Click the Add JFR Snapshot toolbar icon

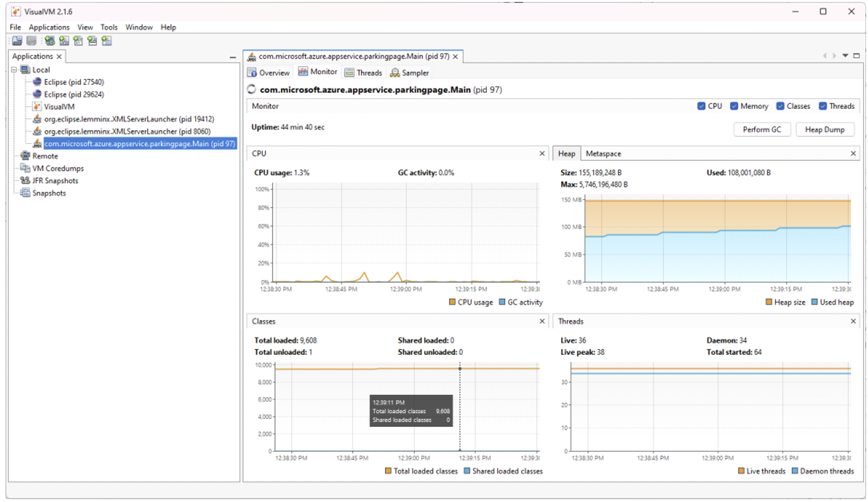click(92, 41)
